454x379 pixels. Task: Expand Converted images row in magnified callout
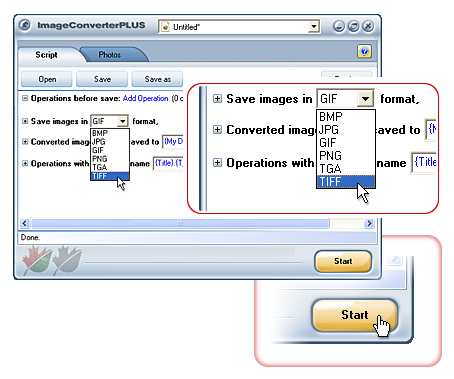(x=217, y=129)
